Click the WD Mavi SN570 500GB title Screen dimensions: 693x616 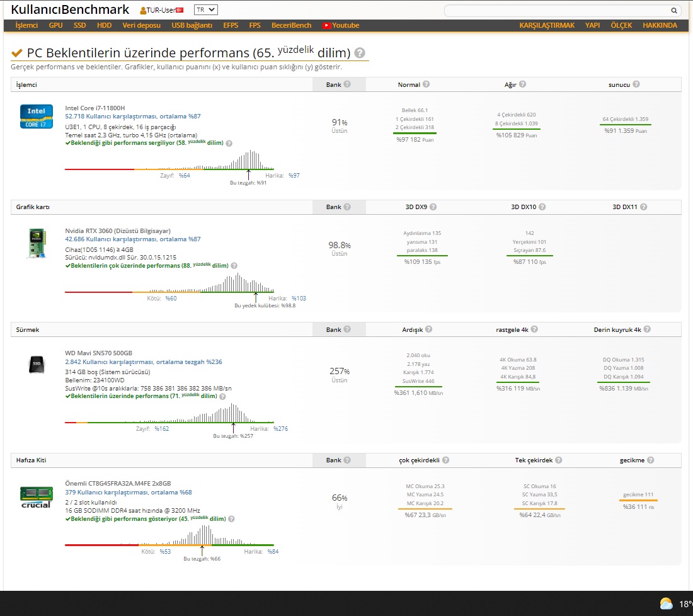(98, 353)
